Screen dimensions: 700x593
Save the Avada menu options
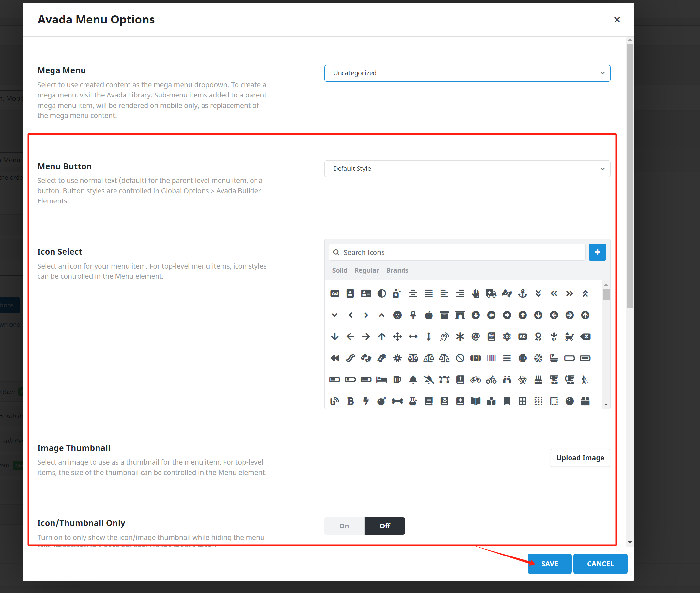(x=549, y=564)
